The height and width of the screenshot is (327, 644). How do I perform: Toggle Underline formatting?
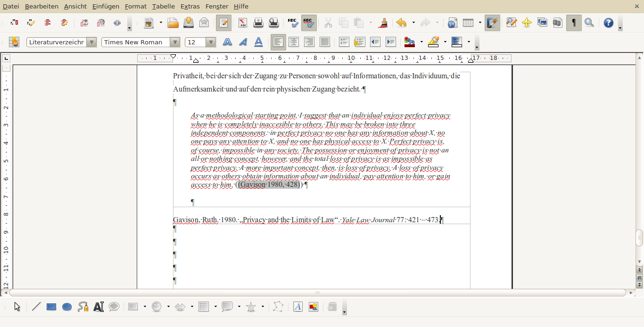tap(258, 42)
